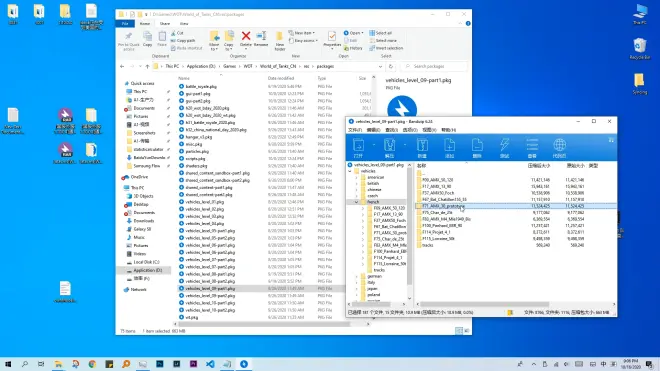
Task: Collapse the french folder in Bandizip tree
Action: tap(357, 202)
